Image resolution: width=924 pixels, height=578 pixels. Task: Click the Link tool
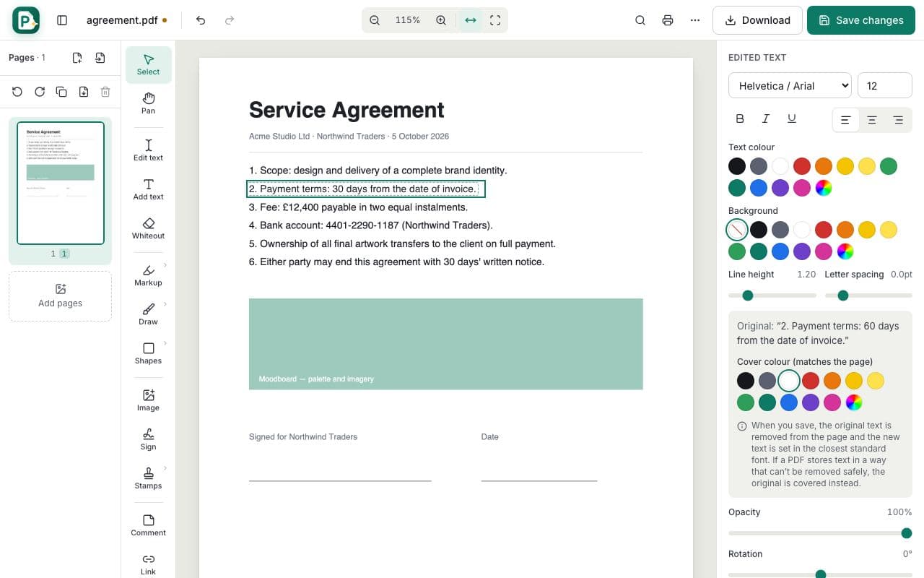point(148,564)
